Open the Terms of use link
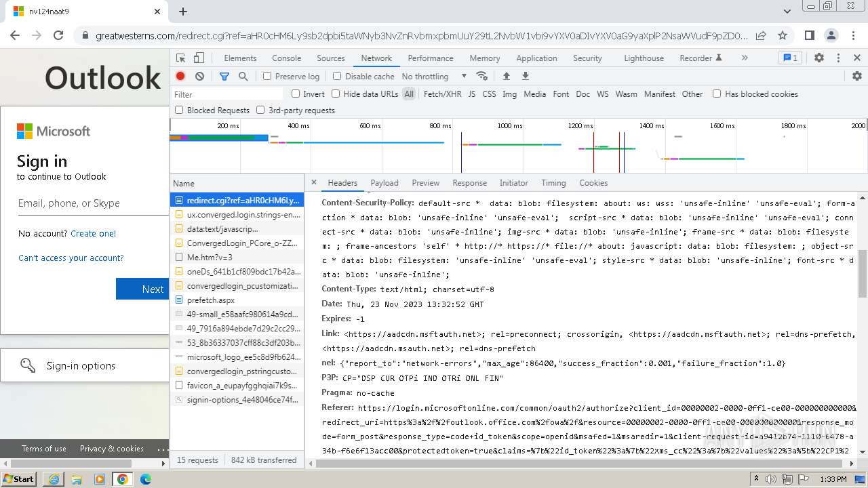The image size is (868, 488). (x=44, y=448)
